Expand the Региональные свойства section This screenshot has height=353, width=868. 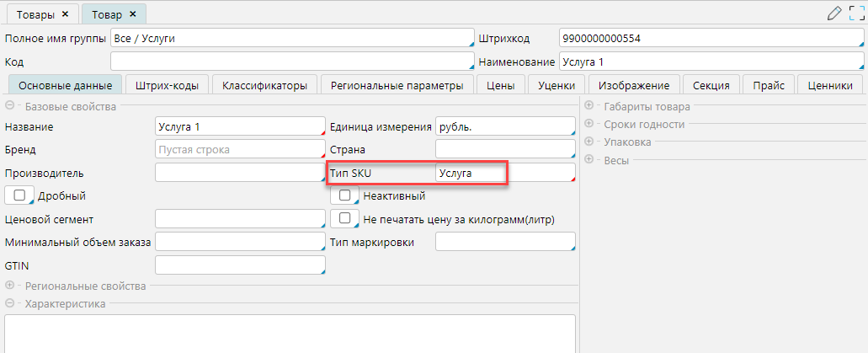(x=10, y=286)
